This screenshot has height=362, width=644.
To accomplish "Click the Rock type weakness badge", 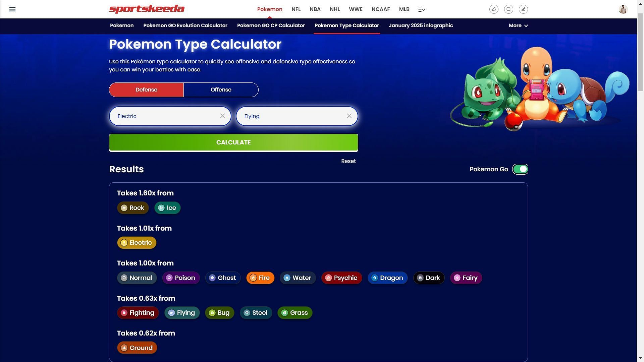I will [x=133, y=208].
